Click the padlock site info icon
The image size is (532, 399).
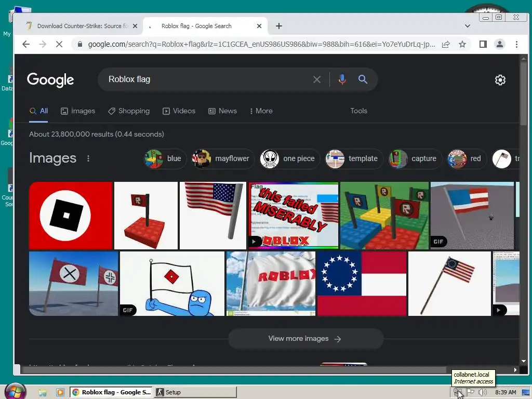(x=80, y=44)
